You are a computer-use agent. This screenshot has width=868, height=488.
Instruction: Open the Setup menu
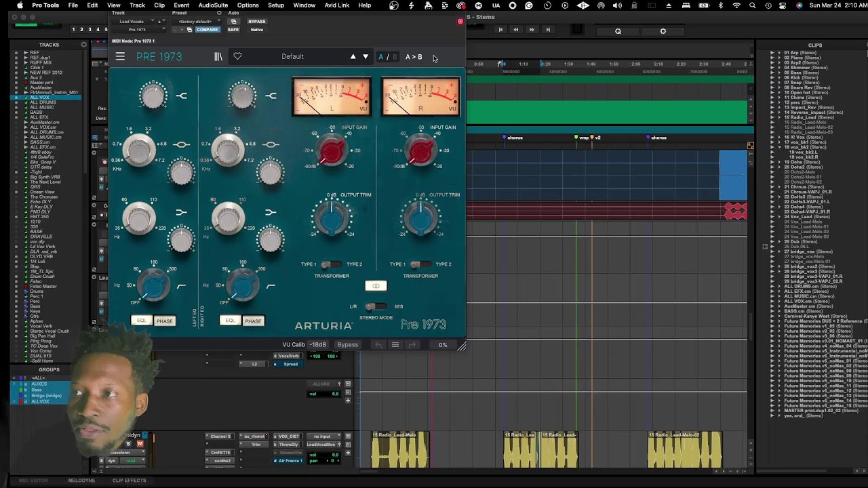tap(276, 5)
